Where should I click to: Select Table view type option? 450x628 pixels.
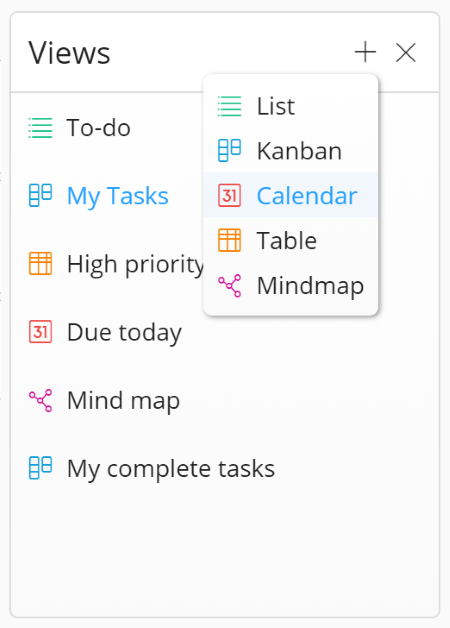tap(291, 240)
